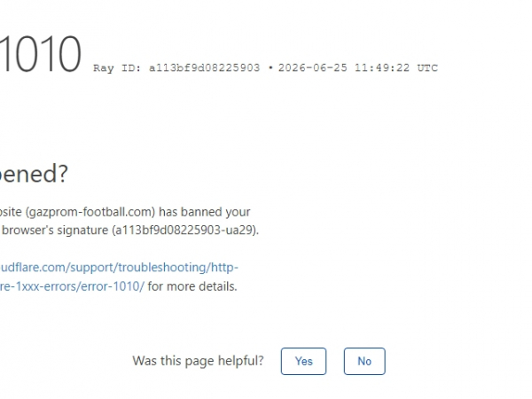Open the Cloudflare support troubleshooting link

[119, 268]
